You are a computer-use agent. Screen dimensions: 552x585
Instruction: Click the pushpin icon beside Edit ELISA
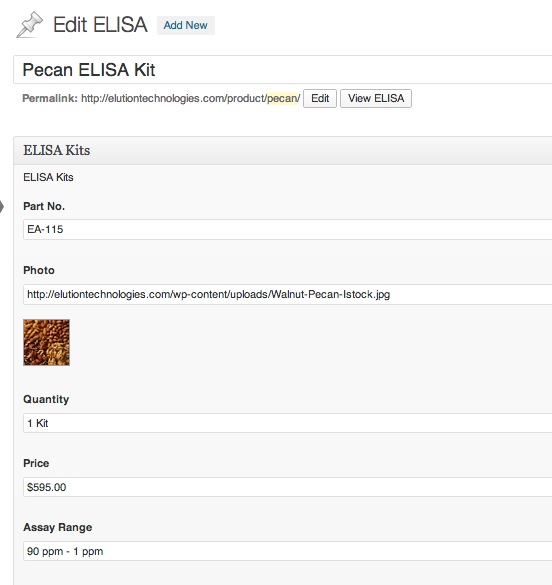30,25
